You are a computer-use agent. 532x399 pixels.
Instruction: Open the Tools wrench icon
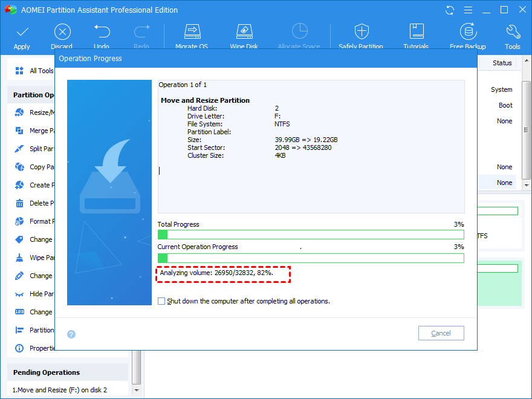pyautogui.click(x=513, y=31)
